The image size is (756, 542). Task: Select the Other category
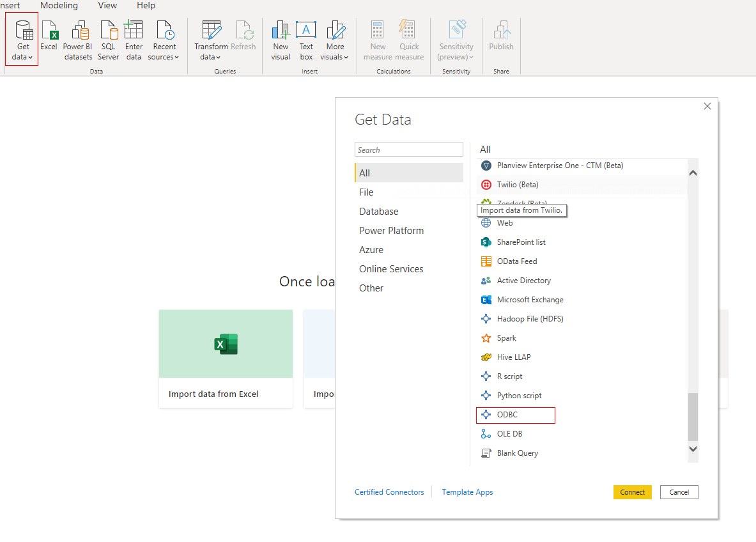point(409,288)
